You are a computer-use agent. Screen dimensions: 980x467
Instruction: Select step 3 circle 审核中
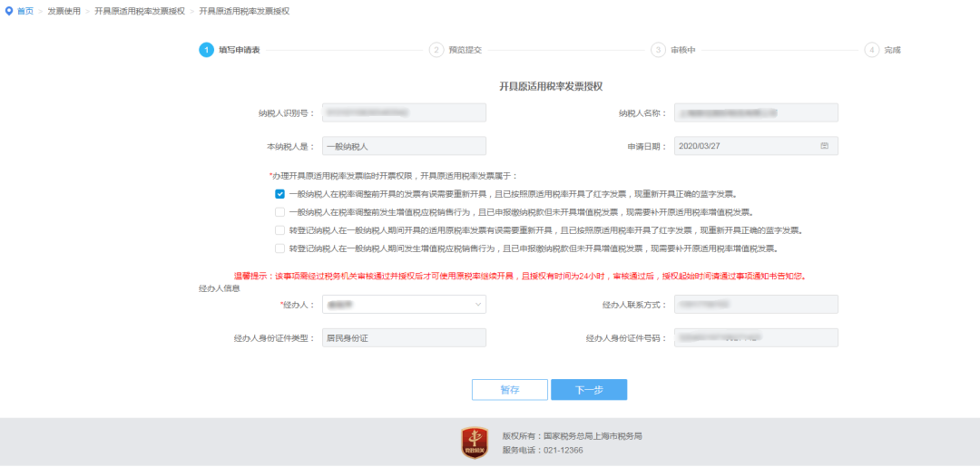tap(658, 50)
